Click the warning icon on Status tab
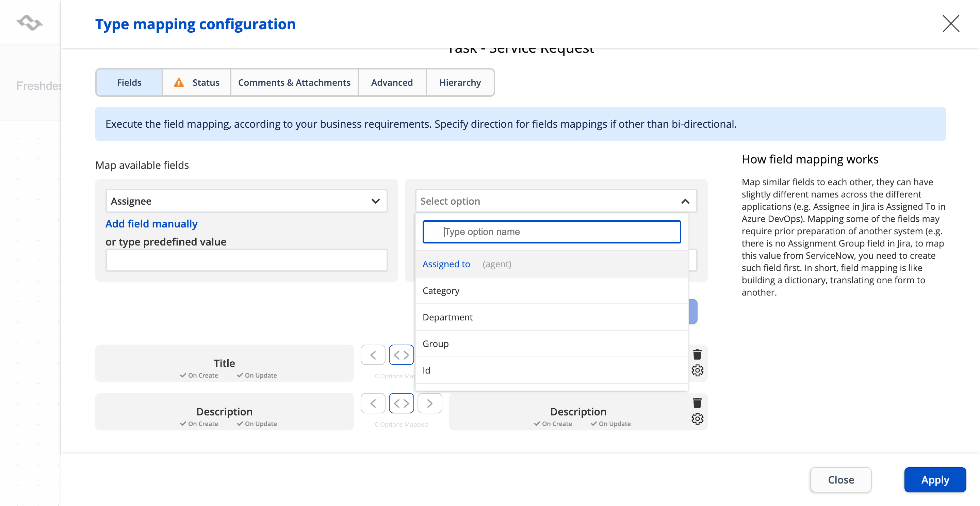The height and width of the screenshot is (506, 980). (178, 83)
